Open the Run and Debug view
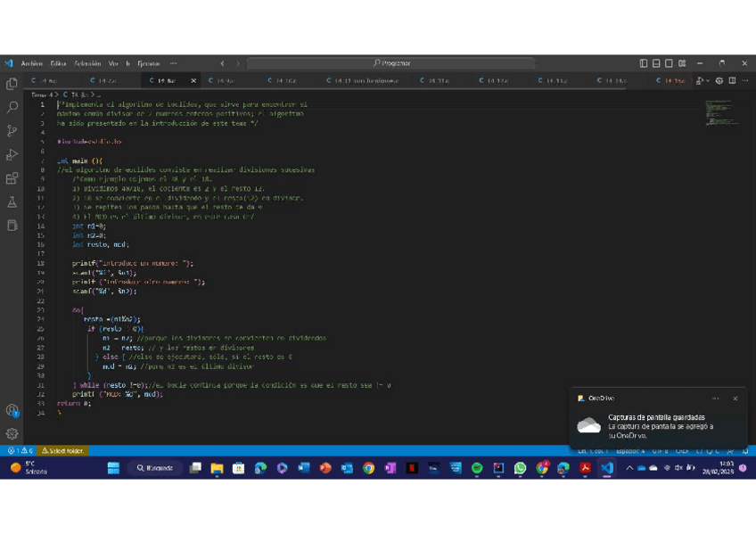 (12, 155)
